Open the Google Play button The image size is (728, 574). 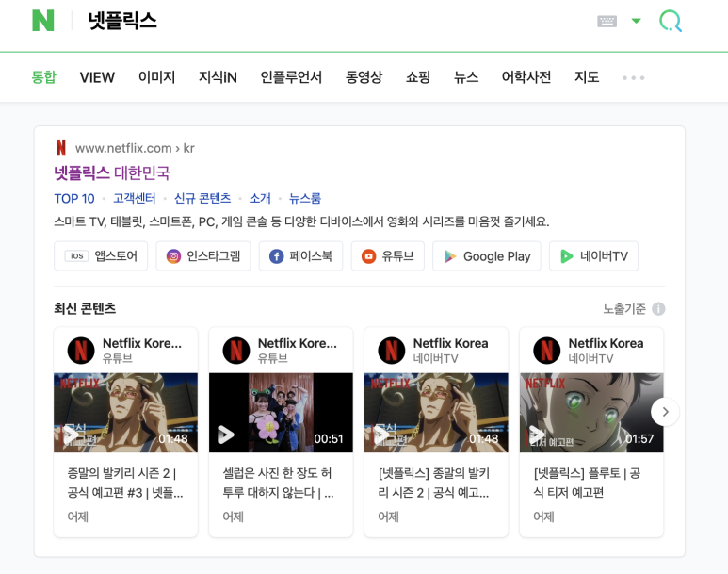point(487,256)
